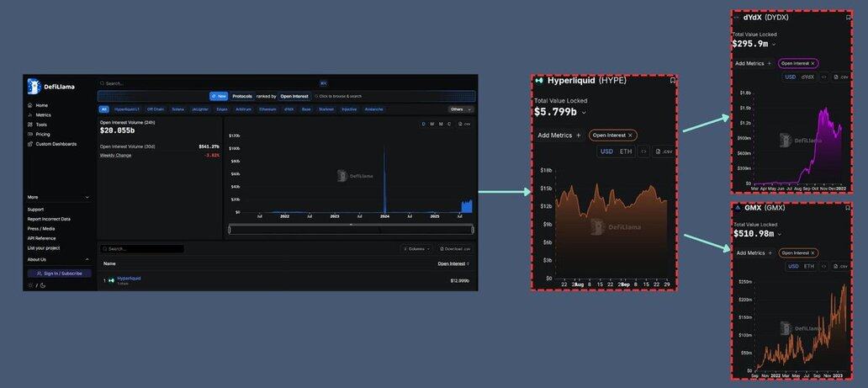Screen dimensions: 868x388
Task: Open Home from the sidebar
Action: point(41,105)
